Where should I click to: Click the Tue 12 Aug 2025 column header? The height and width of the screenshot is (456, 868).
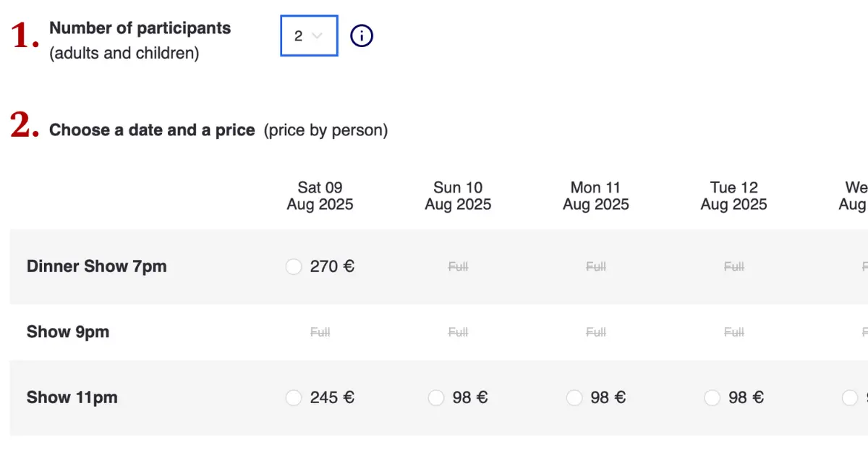tap(733, 196)
